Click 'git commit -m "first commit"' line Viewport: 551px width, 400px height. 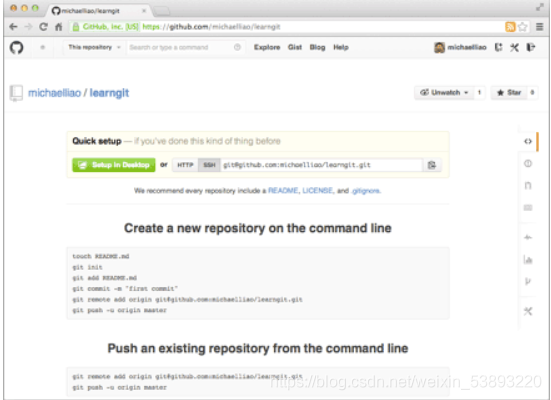pyautogui.click(x=125, y=289)
